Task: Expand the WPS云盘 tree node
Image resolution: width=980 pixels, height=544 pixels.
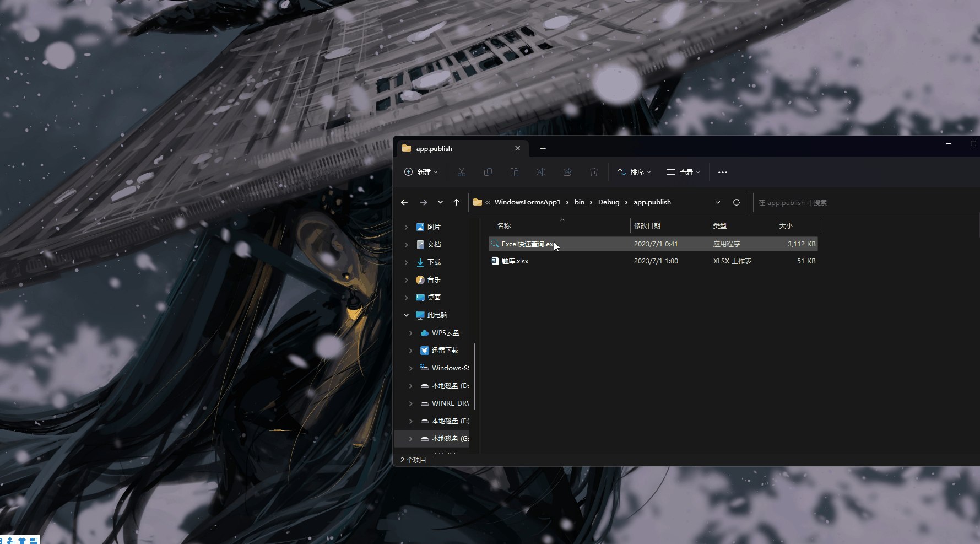Action: (x=410, y=333)
